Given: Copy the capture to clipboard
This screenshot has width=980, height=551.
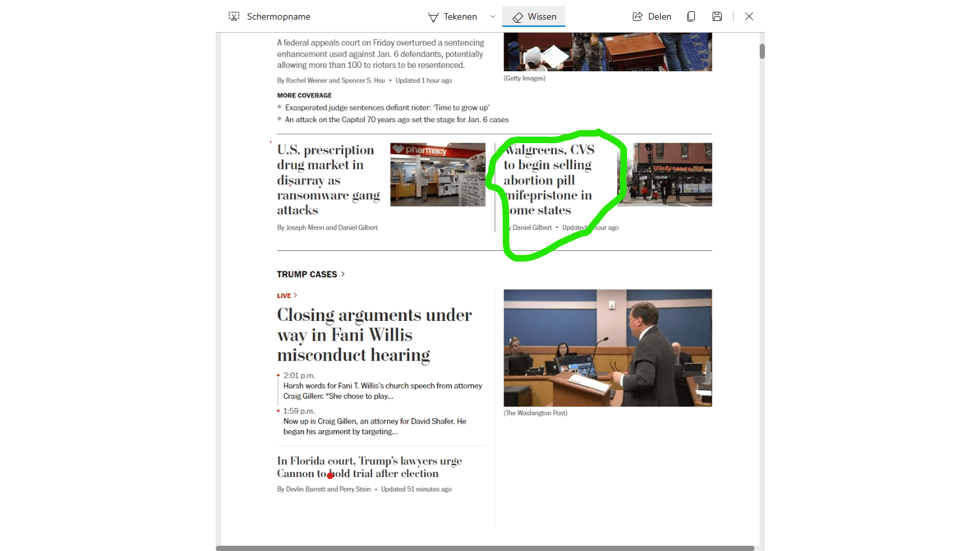Looking at the screenshot, I should click(691, 16).
